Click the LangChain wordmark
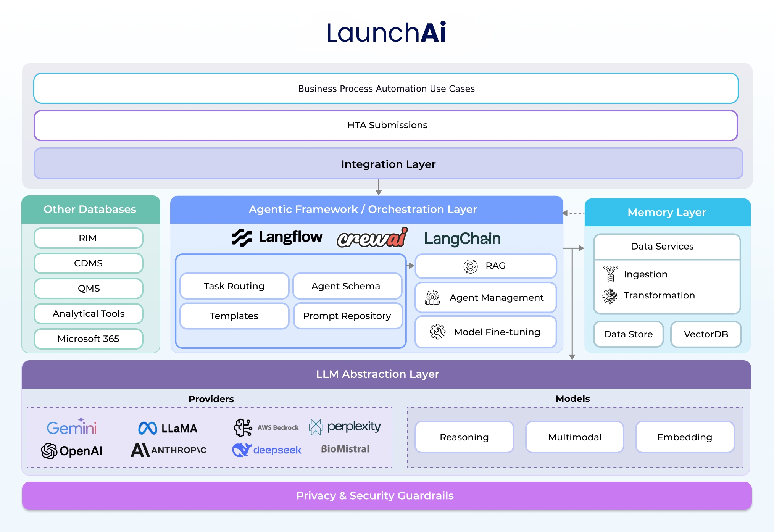Image resolution: width=774 pixels, height=532 pixels. (462, 237)
